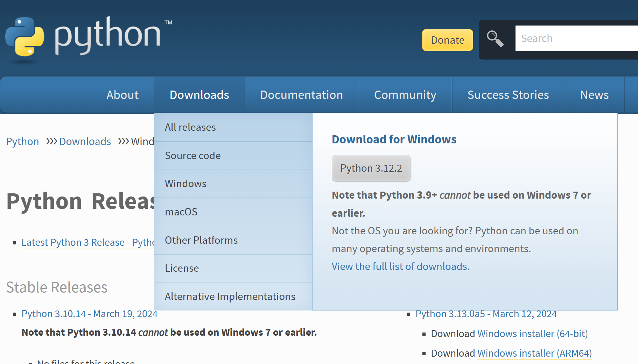
Task: Open the Community navigation menu
Action: tap(405, 95)
